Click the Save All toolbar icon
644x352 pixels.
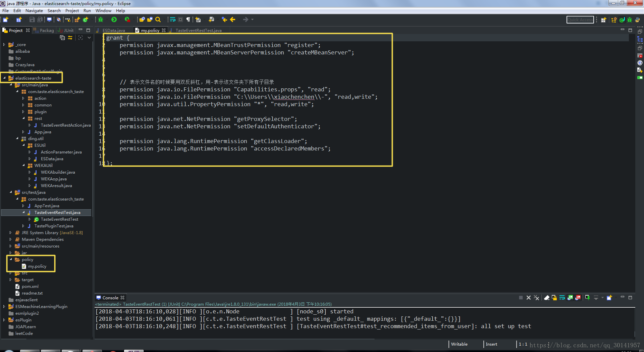coord(40,19)
